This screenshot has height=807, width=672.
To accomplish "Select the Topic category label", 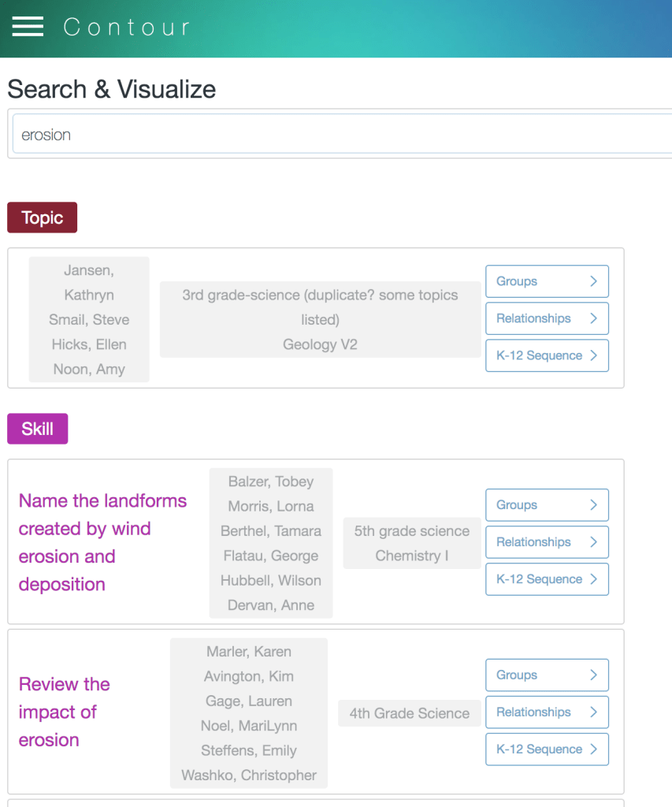I will pos(43,218).
